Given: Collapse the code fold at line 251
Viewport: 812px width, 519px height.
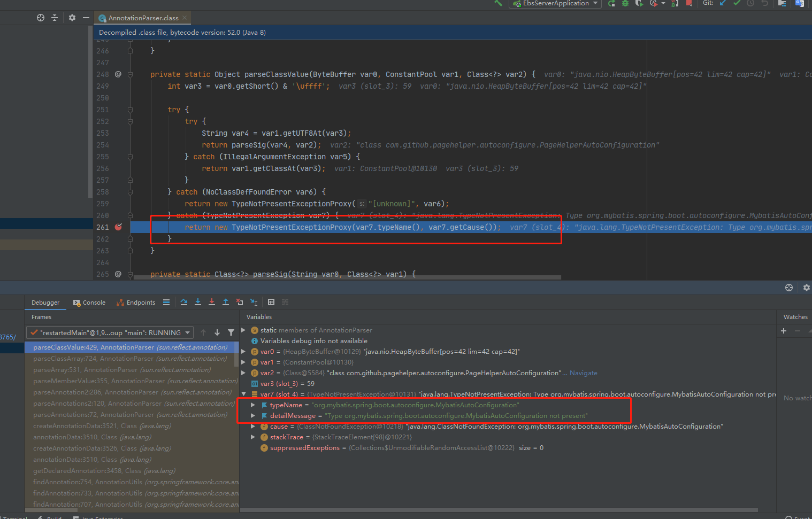Looking at the screenshot, I should (130, 110).
